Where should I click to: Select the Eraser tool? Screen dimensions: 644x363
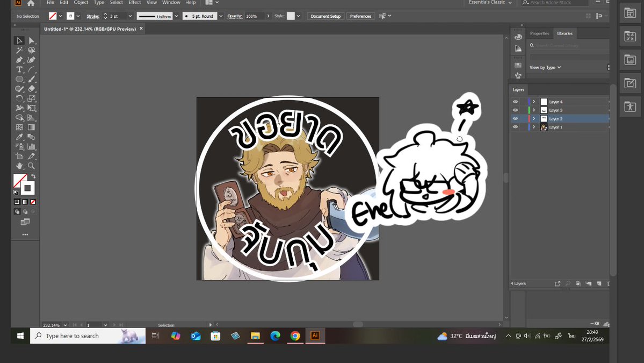32,88
